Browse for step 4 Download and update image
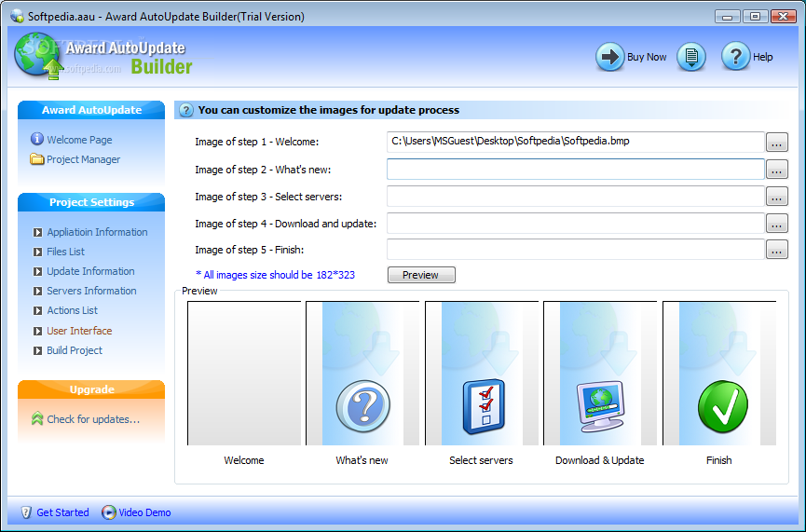Viewport: 806px width, 532px height. (777, 223)
